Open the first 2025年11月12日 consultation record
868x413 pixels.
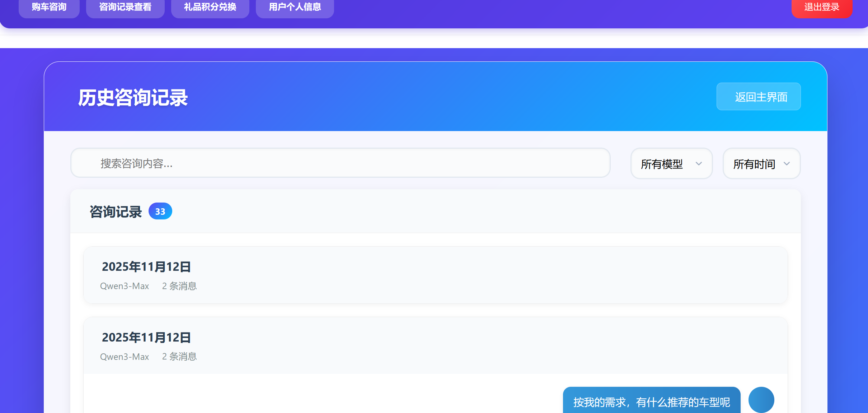point(436,275)
